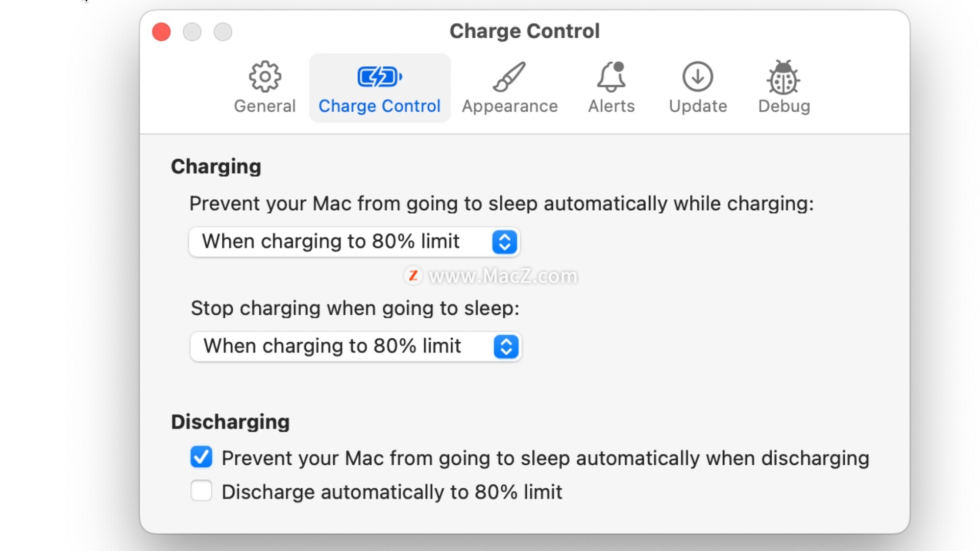Enable Discharge automatically to 80% limit
The image size is (980, 551).
201,491
